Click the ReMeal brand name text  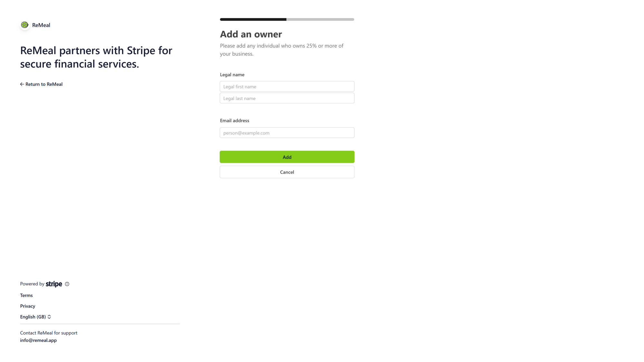click(x=41, y=25)
